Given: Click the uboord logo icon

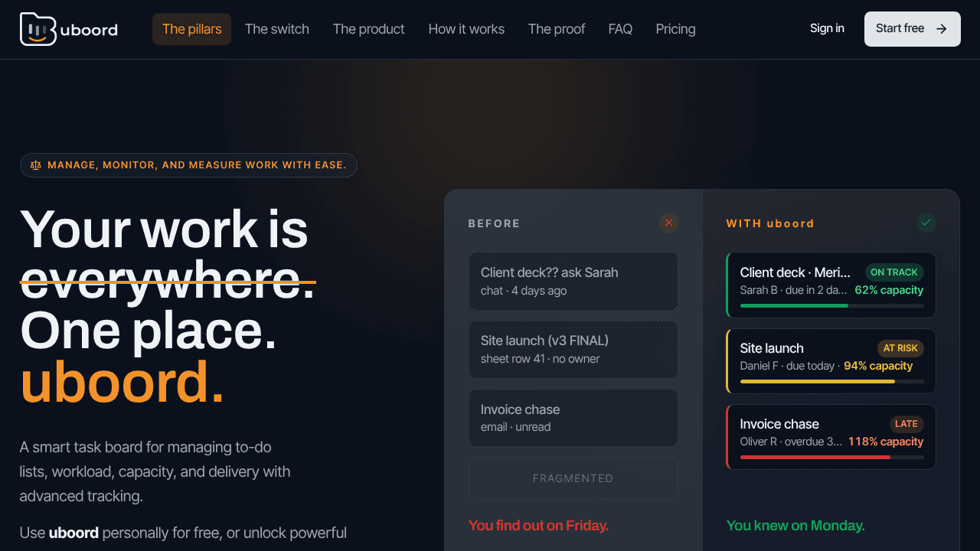Looking at the screenshot, I should 38,29.
